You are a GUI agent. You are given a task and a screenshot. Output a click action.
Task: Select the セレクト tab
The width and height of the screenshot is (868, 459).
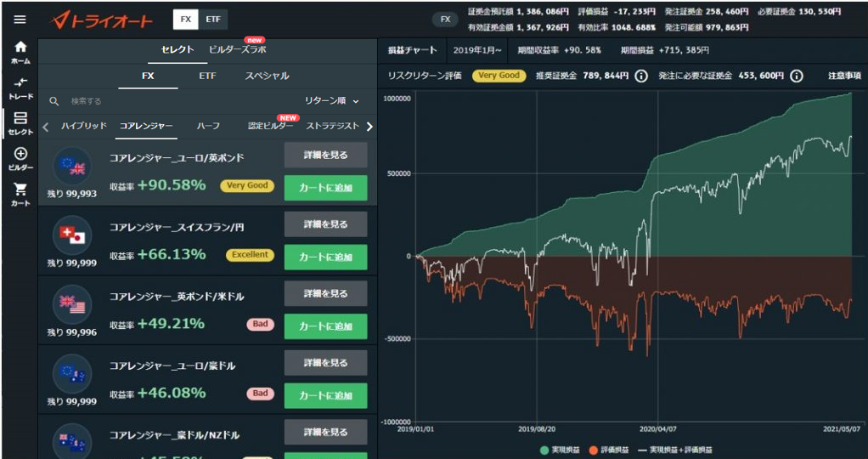click(178, 50)
